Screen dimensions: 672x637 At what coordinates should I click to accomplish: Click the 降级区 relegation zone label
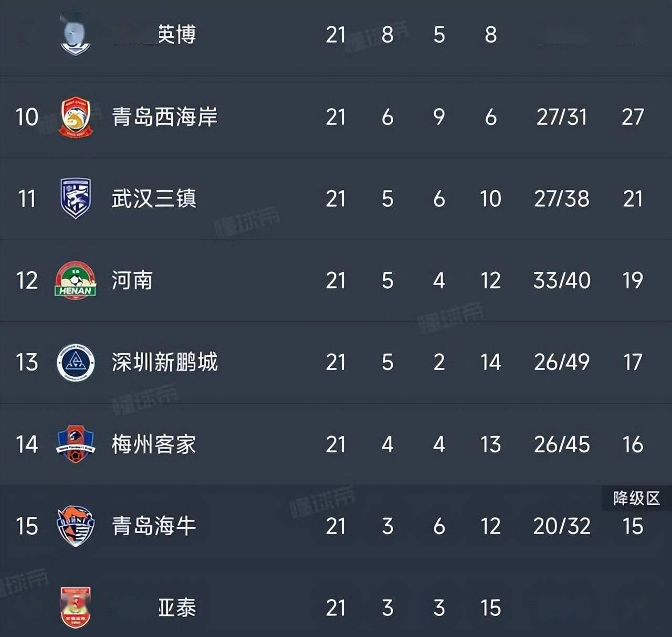tap(636, 498)
